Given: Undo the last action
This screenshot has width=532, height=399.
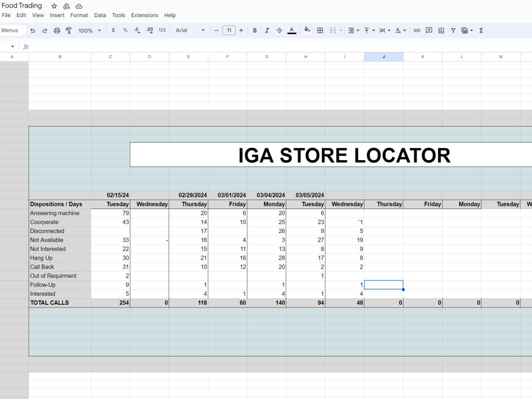Looking at the screenshot, I should [32, 30].
